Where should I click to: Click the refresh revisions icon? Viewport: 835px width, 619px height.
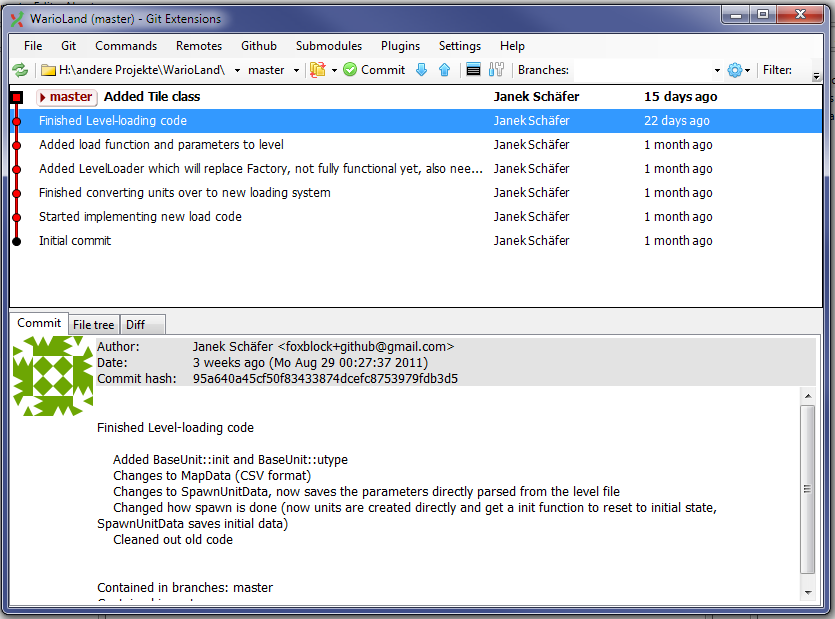pos(20,70)
